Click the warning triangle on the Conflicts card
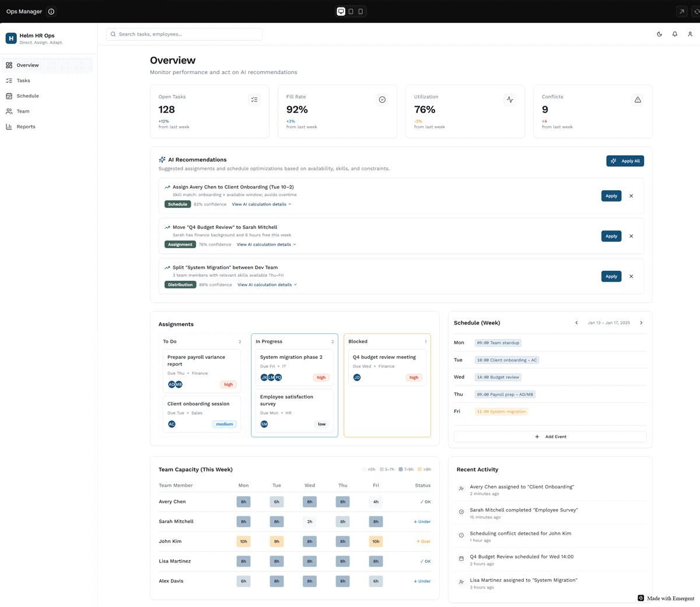This screenshot has height=607, width=700. point(638,99)
